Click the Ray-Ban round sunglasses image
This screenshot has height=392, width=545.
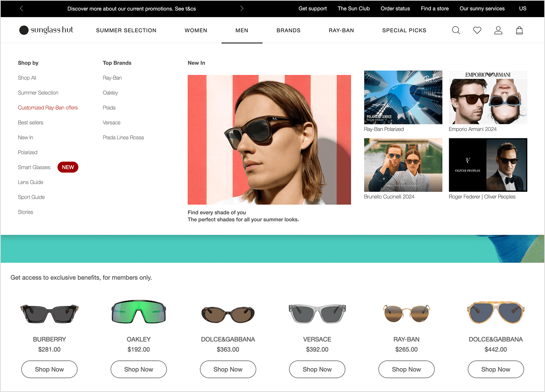pyautogui.click(x=407, y=314)
